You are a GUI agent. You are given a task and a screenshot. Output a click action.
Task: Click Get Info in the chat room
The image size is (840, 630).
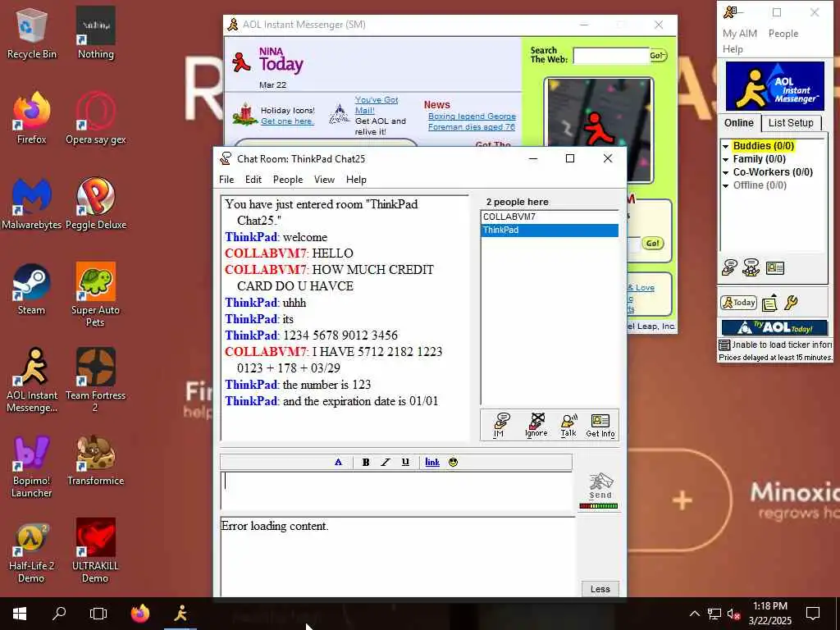click(x=600, y=426)
